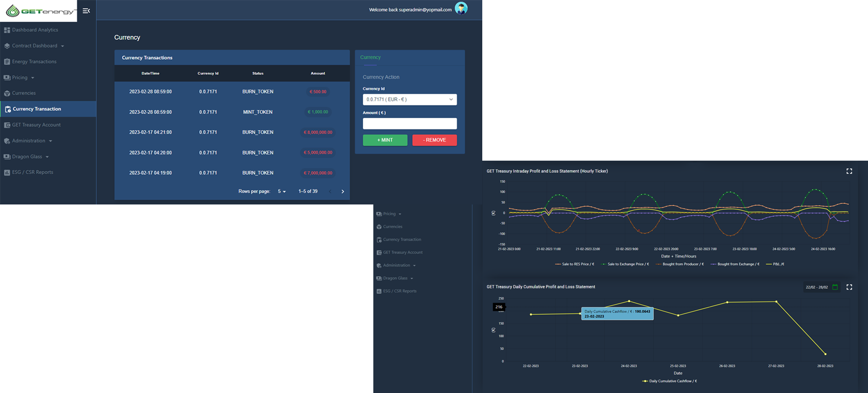Toggle the Bought from Producer legend series

680,264
